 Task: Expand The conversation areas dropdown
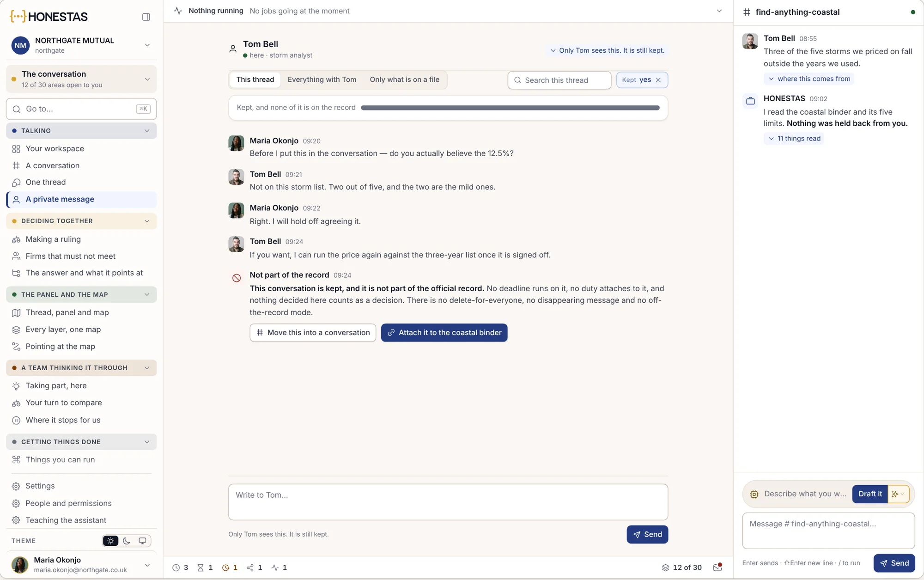click(x=81, y=79)
